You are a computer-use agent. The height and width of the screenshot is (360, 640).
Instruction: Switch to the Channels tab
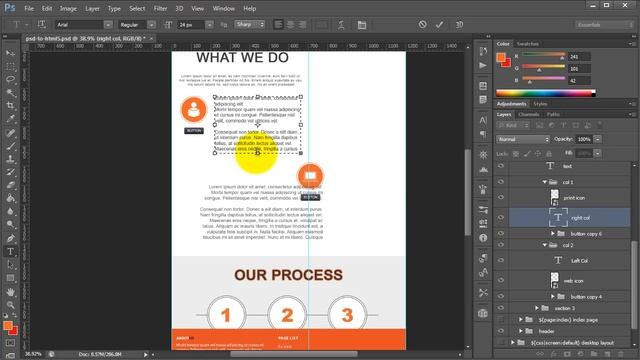[529, 114]
